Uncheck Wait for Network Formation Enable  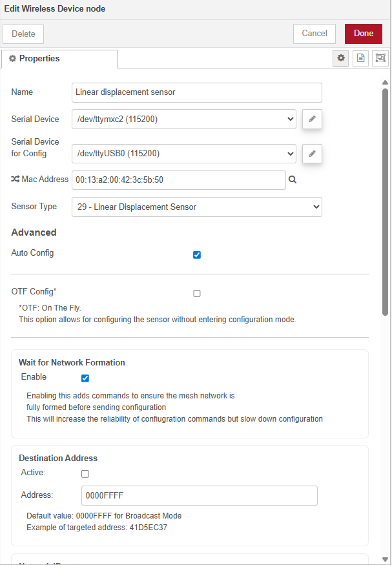pyautogui.click(x=85, y=378)
